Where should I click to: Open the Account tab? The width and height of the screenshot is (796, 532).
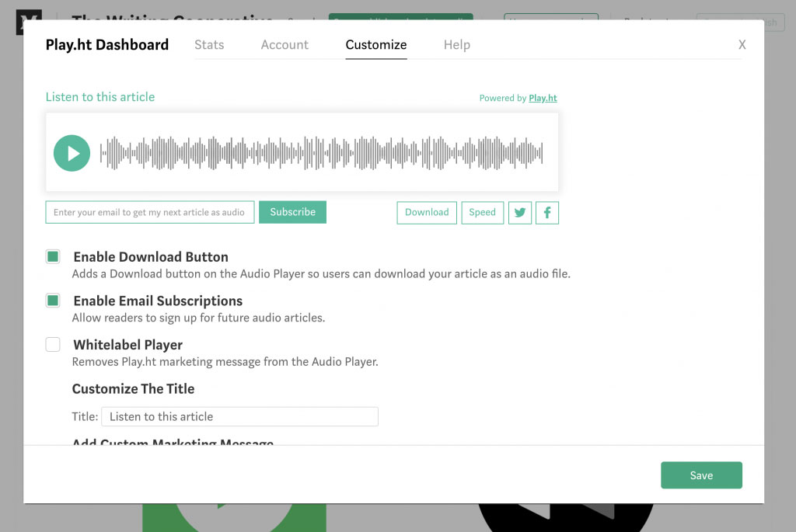point(285,45)
